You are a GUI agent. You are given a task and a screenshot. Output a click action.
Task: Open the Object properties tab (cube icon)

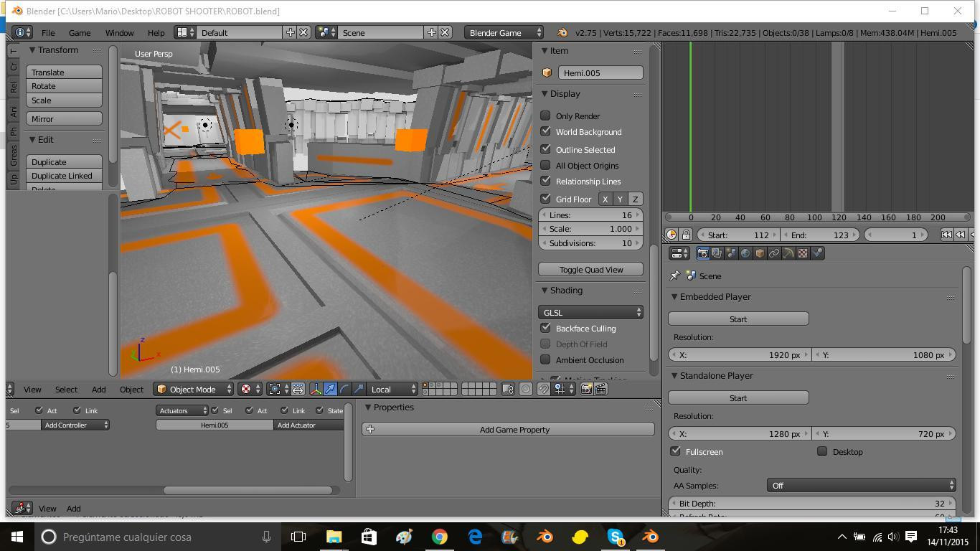tap(760, 253)
